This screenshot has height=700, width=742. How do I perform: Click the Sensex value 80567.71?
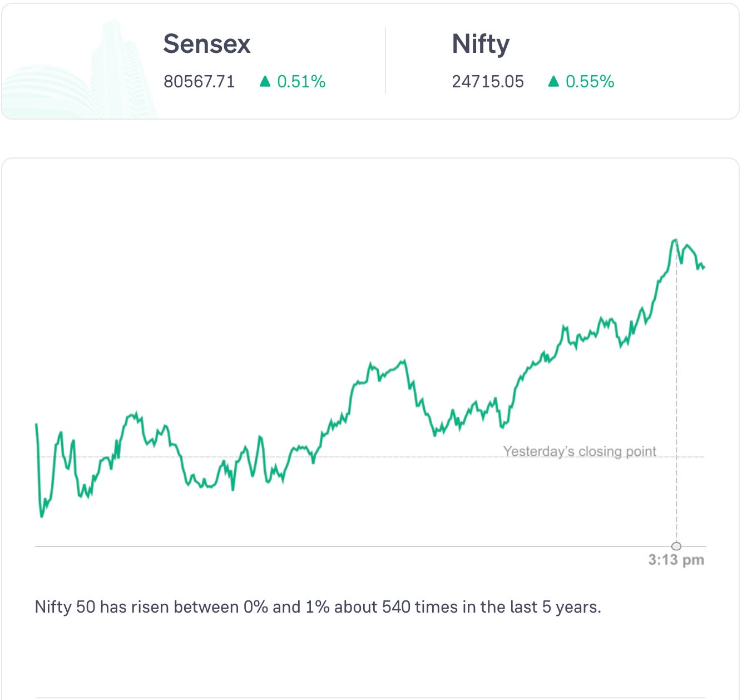point(199,82)
